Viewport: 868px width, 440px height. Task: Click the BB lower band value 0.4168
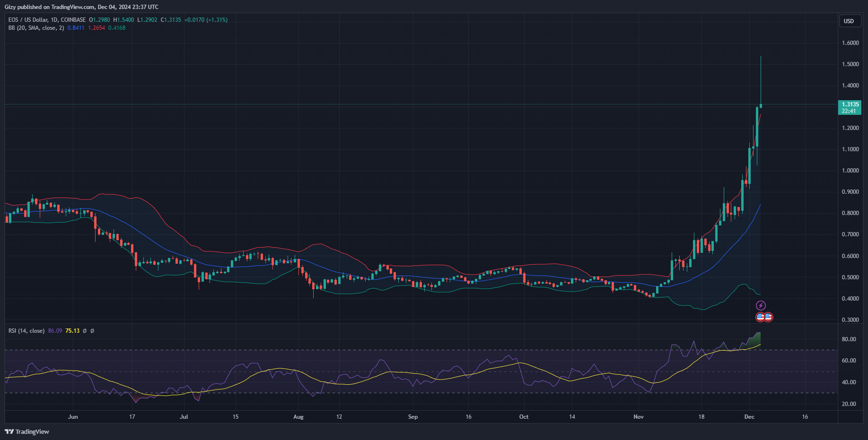pyautogui.click(x=117, y=28)
